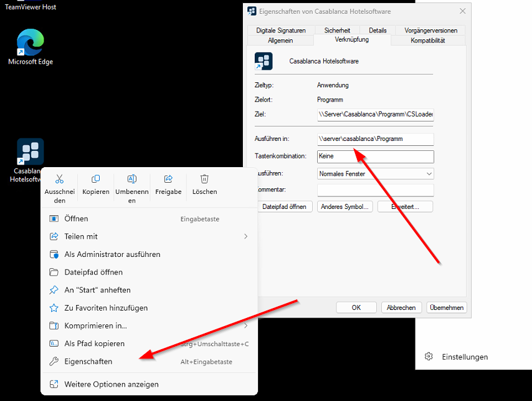532x401 pixels.
Task: Expand the Komprimieren in submenu arrow
Action: click(x=245, y=326)
